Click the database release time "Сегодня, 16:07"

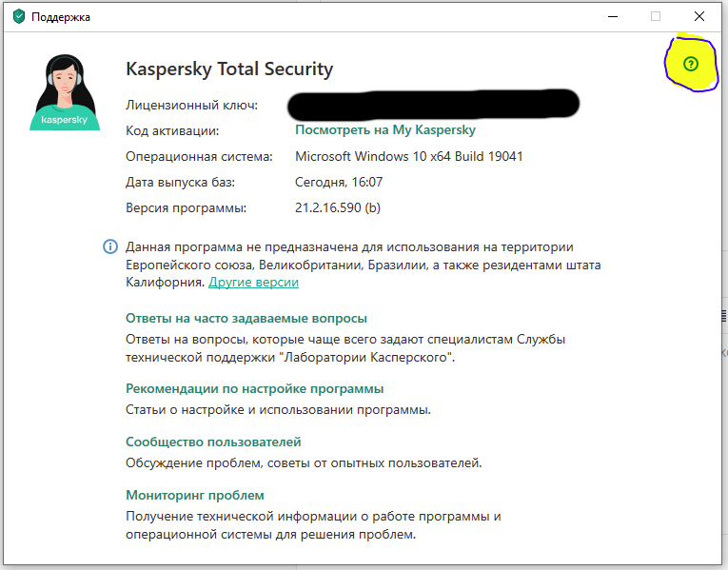(x=341, y=182)
